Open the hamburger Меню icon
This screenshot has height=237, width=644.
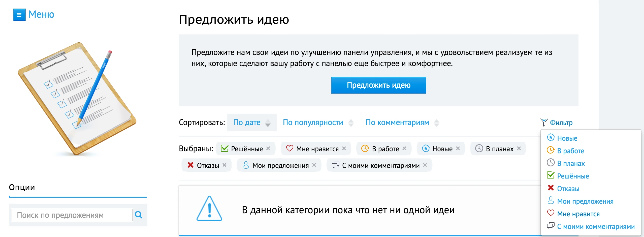coord(19,15)
